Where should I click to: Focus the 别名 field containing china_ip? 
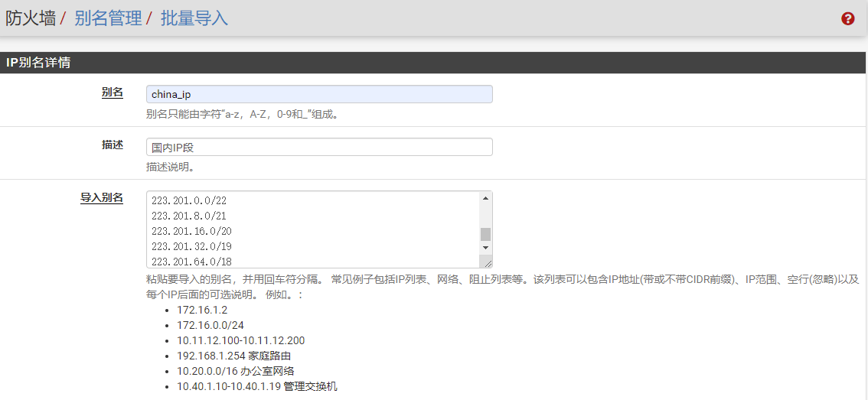(x=318, y=94)
